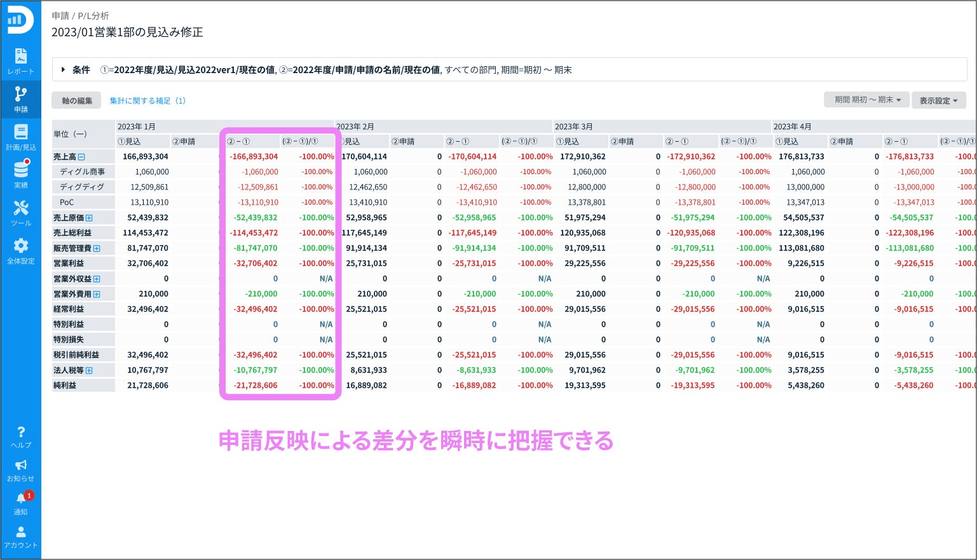This screenshot has height=560, width=977.
Task: Expand the 売上原価 row
Action: click(x=89, y=218)
